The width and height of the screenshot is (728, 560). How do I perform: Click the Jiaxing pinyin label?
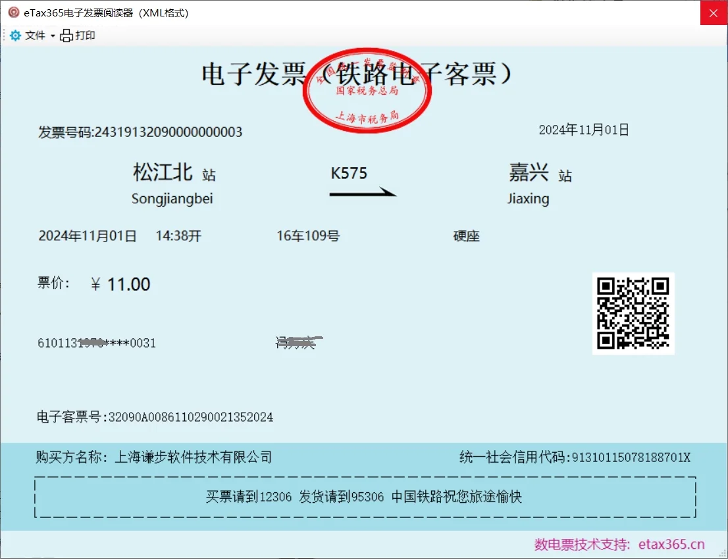click(528, 199)
